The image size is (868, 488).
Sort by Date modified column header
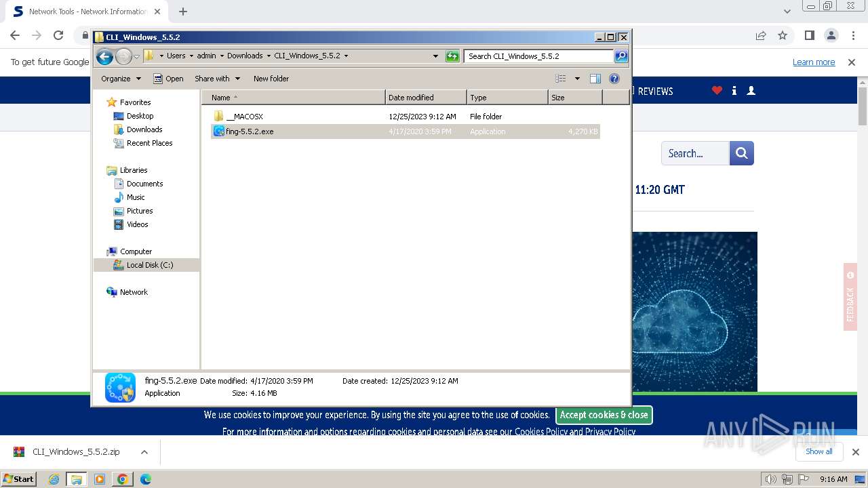(426, 98)
